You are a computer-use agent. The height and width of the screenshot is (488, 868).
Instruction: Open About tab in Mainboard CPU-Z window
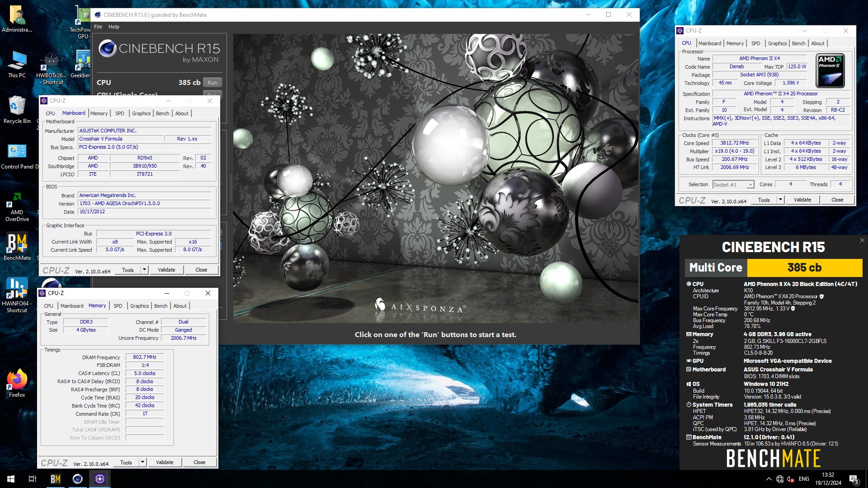(182, 113)
